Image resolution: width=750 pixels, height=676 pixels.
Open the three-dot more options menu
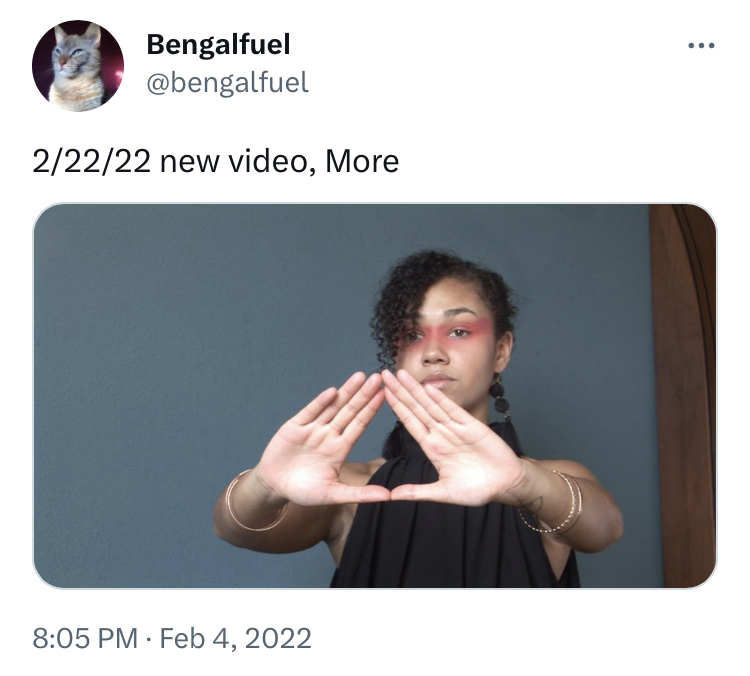tap(701, 46)
